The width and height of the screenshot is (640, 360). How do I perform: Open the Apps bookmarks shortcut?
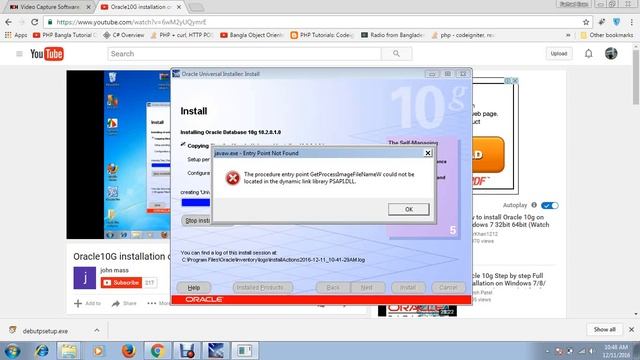pos(16,35)
